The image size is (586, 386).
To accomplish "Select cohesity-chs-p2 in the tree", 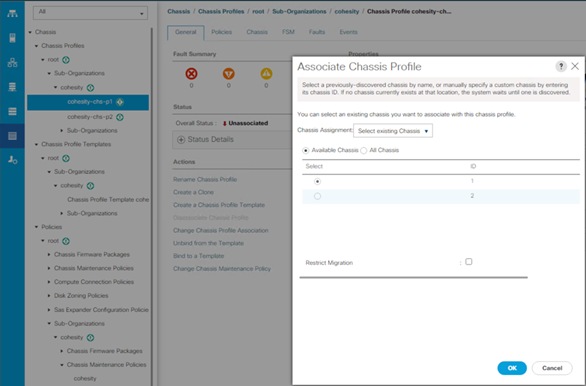I will coord(90,117).
